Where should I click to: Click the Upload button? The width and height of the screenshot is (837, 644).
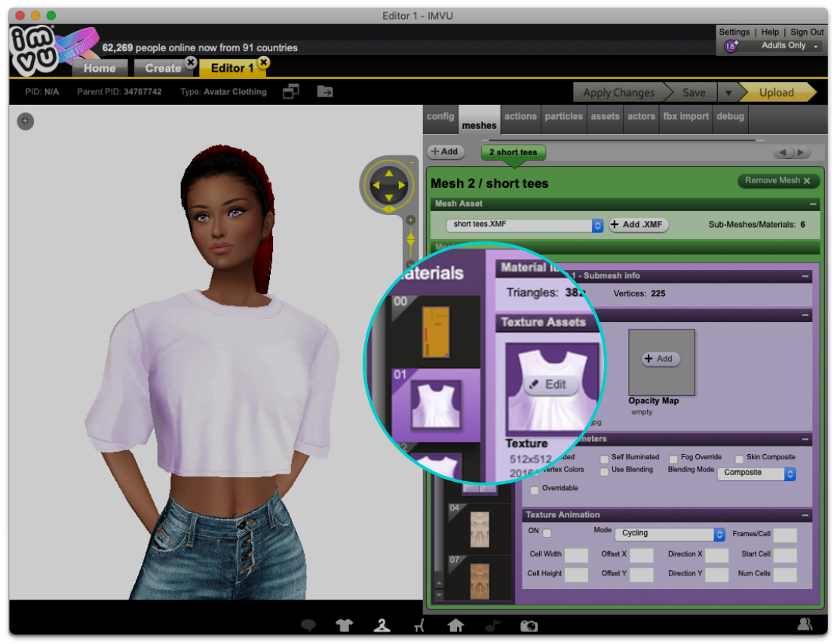tap(776, 93)
